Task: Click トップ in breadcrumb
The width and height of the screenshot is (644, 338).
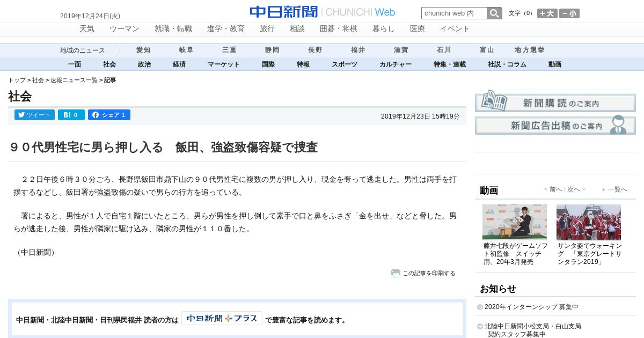Action: pos(17,80)
